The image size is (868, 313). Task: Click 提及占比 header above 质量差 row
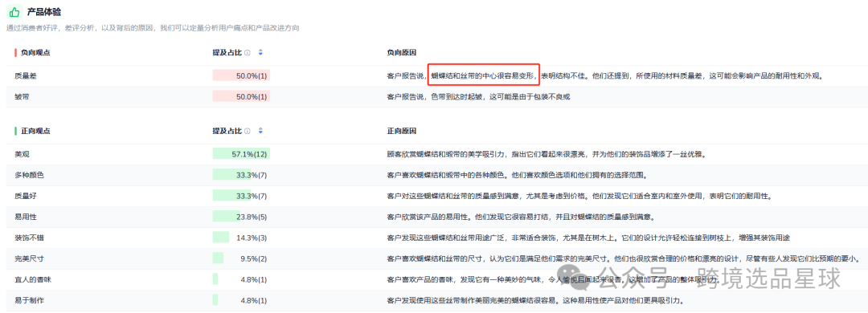227,52
